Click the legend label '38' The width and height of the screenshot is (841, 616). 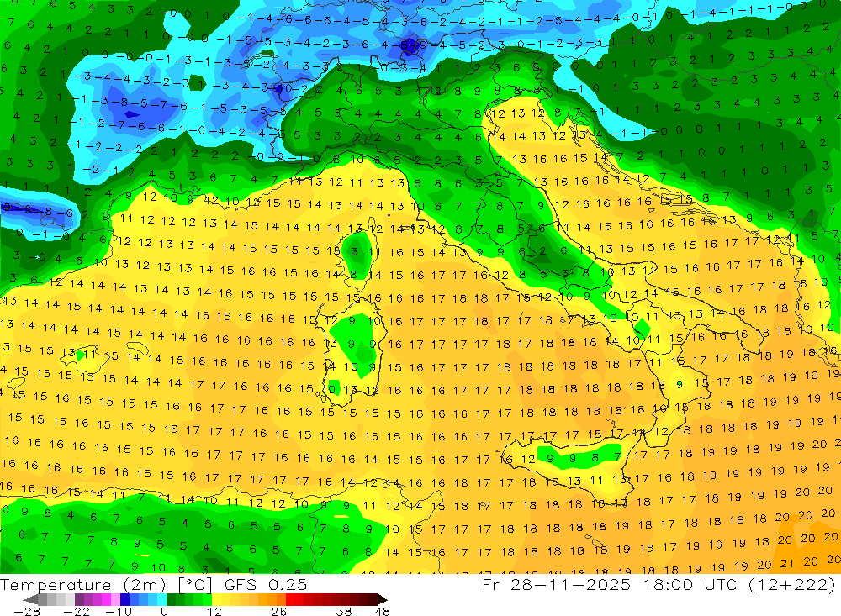343,611
